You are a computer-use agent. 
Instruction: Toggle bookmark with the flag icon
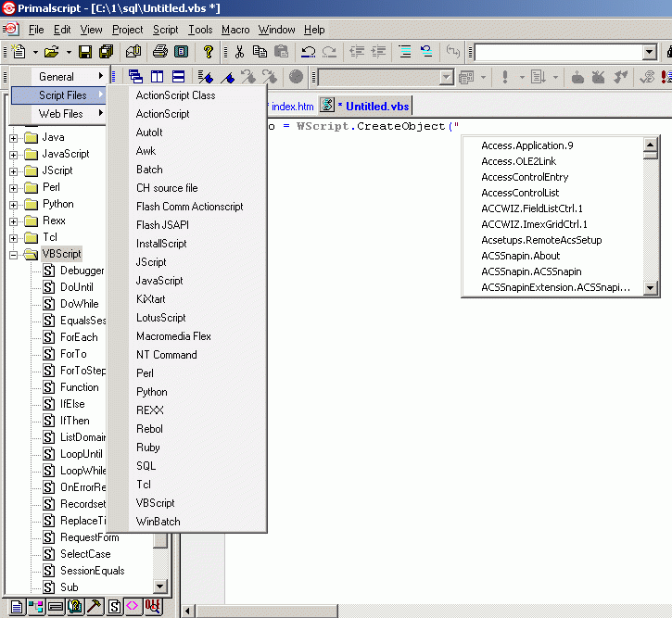click(205, 77)
